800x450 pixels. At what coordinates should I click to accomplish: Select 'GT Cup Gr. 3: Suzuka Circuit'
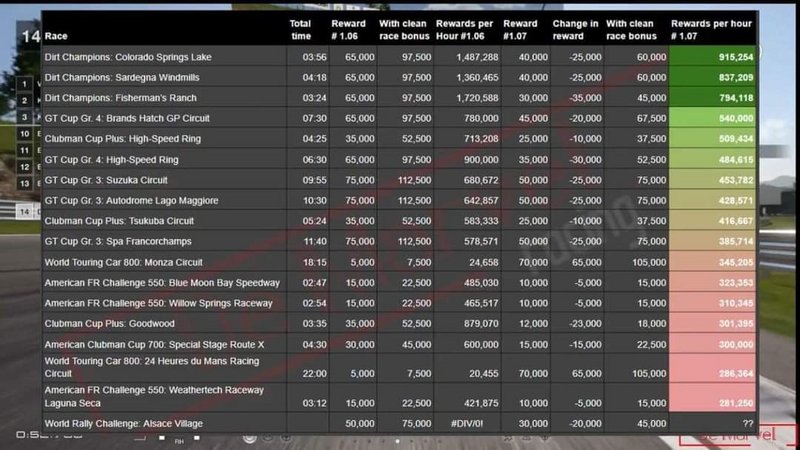(x=106, y=180)
